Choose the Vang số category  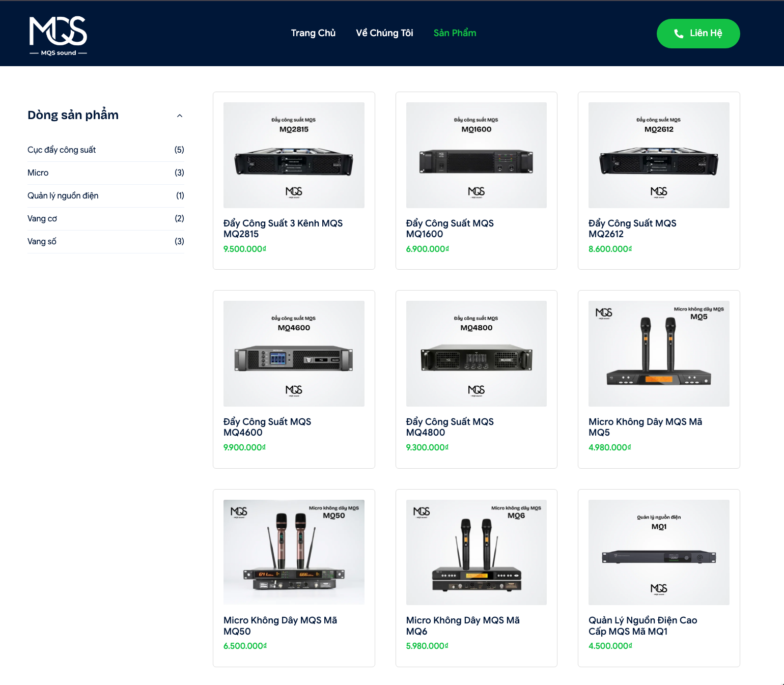[x=42, y=241]
